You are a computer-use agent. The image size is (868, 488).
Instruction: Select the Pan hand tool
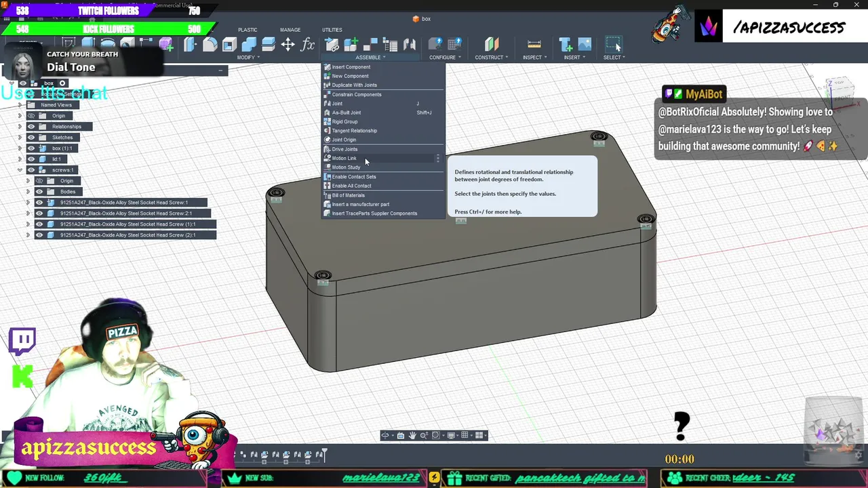point(412,435)
